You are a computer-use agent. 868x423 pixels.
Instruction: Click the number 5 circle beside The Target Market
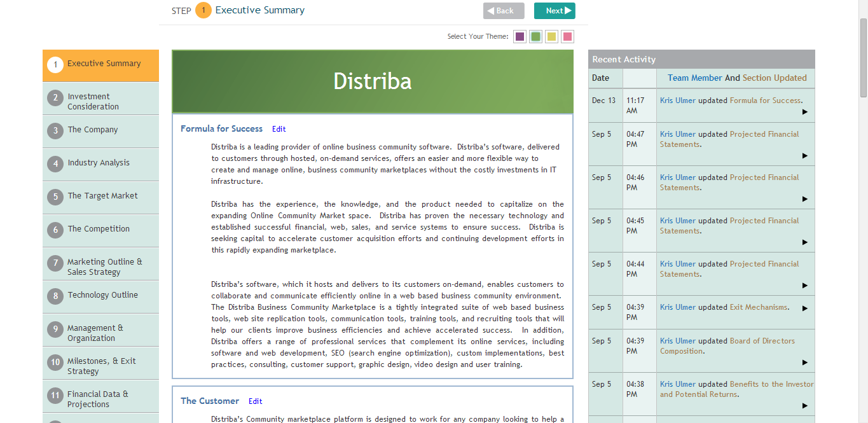(55, 197)
